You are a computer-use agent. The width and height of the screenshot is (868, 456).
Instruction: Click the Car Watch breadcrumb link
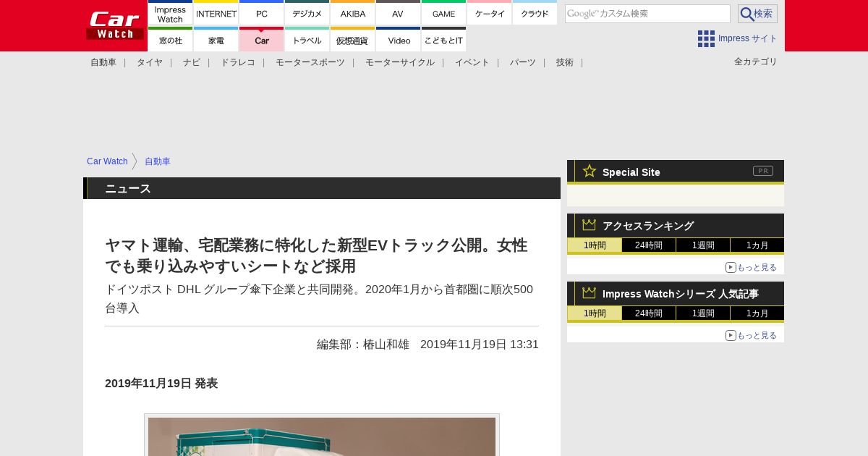click(x=107, y=161)
